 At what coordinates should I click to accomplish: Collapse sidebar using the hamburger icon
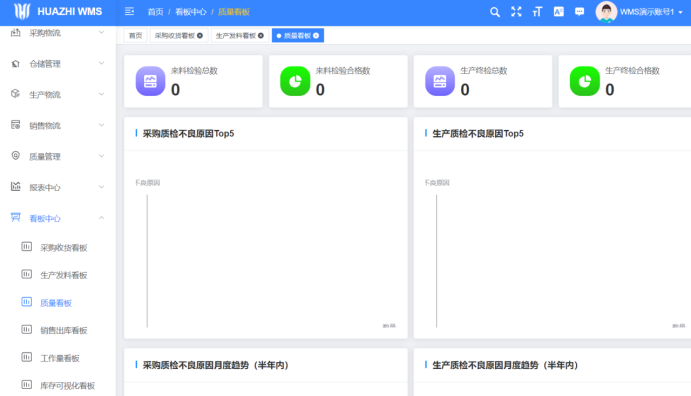[129, 11]
